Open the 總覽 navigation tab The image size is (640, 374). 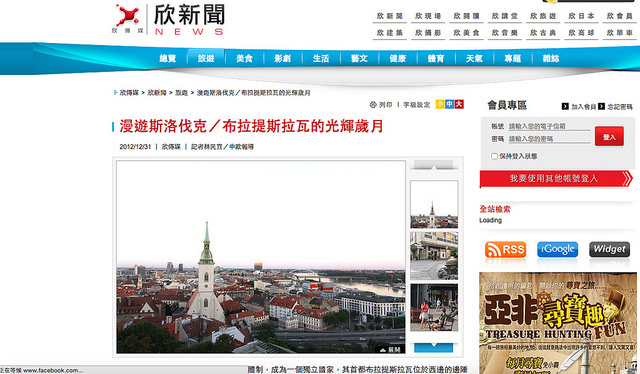point(168,58)
